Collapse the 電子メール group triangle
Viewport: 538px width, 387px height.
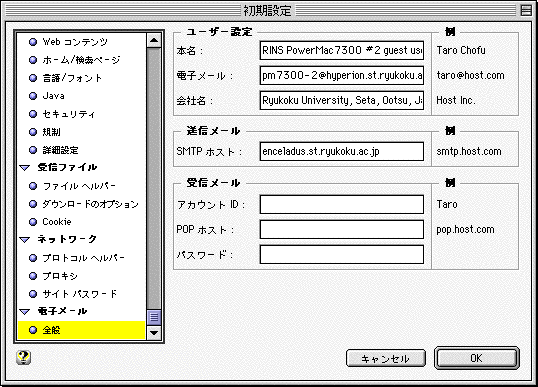24,312
